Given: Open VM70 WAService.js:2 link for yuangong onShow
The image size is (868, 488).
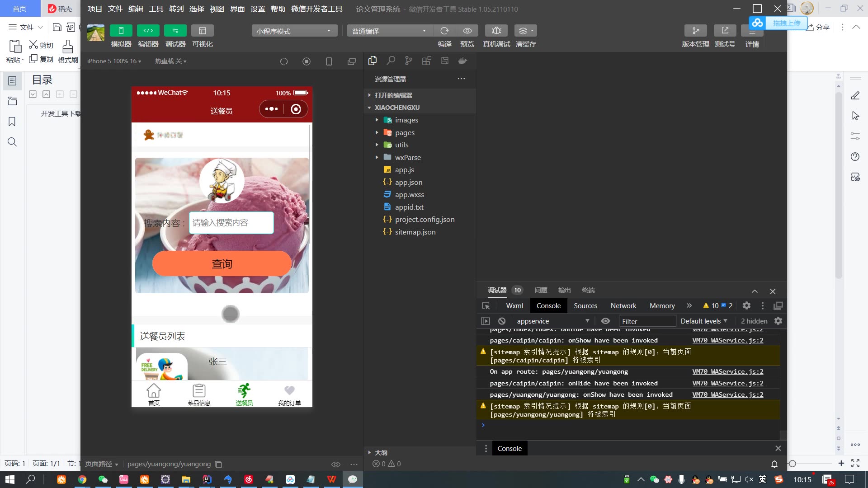Looking at the screenshot, I should click(727, 394).
